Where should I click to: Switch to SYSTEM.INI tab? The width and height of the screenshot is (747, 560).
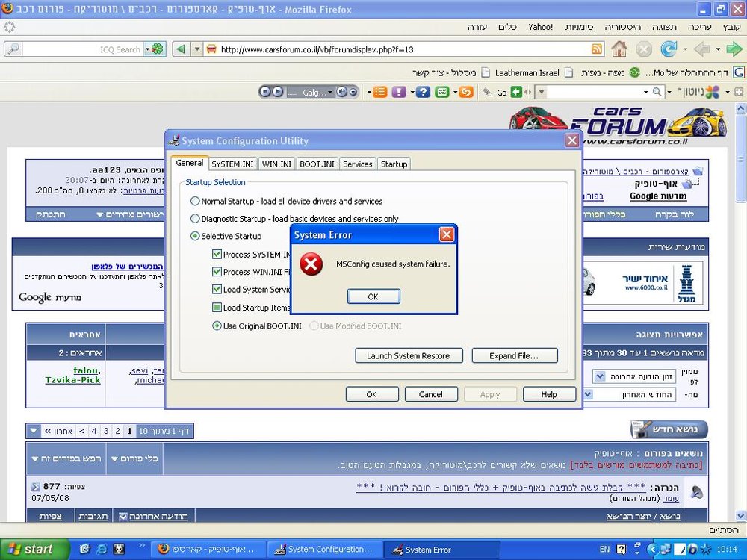pyautogui.click(x=232, y=164)
